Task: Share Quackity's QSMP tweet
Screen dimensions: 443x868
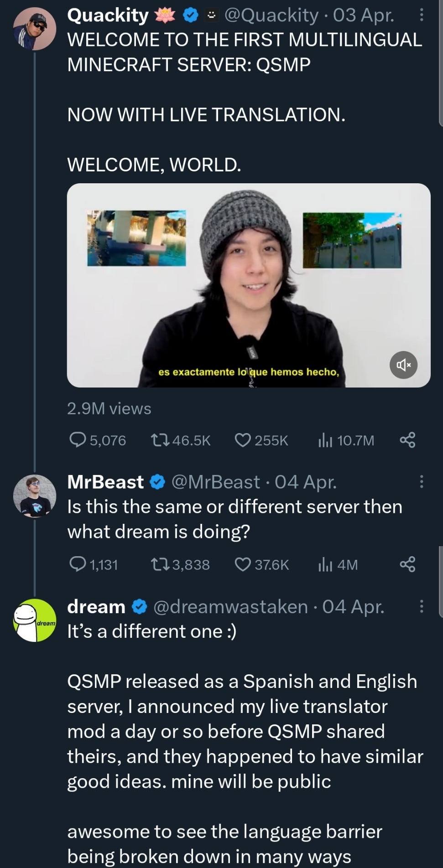Action: click(x=407, y=440)
